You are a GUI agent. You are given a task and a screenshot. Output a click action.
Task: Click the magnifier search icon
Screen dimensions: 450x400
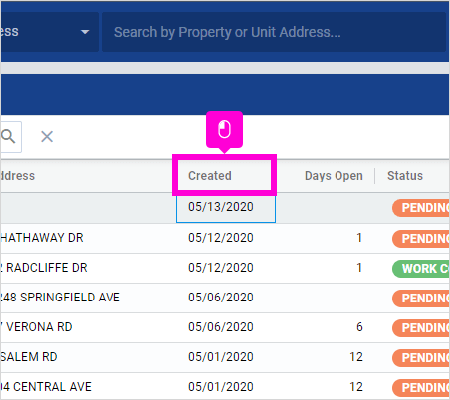tap(8, 136)
